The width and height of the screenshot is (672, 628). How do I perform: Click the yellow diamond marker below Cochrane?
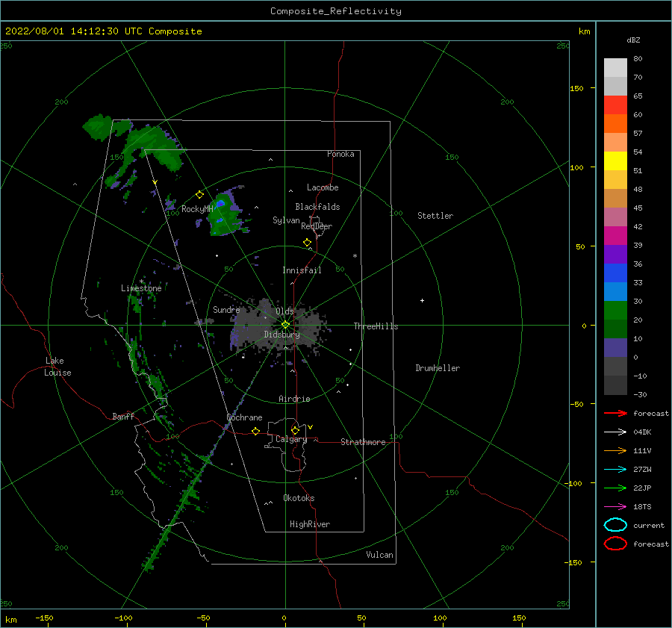point(256,432)
